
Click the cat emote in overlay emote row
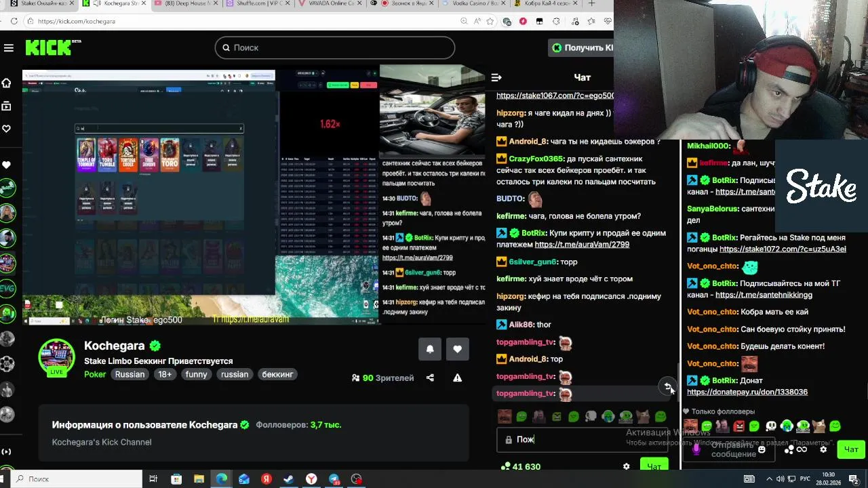(x=819, y=426)
